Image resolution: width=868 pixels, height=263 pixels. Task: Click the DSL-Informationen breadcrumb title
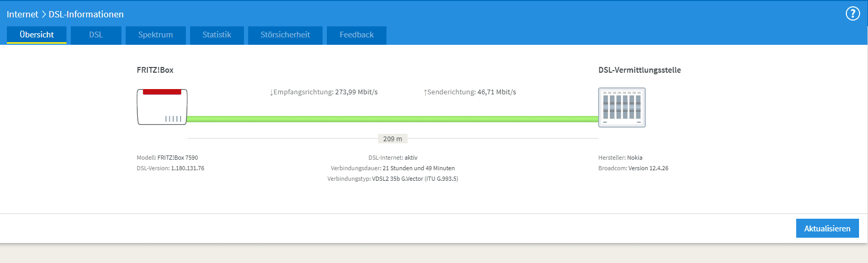coord(86,14)
